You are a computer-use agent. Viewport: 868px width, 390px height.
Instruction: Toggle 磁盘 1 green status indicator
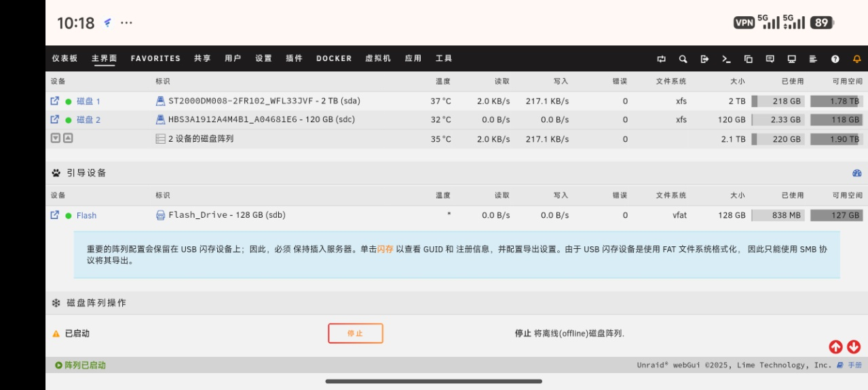click(69, 102)
